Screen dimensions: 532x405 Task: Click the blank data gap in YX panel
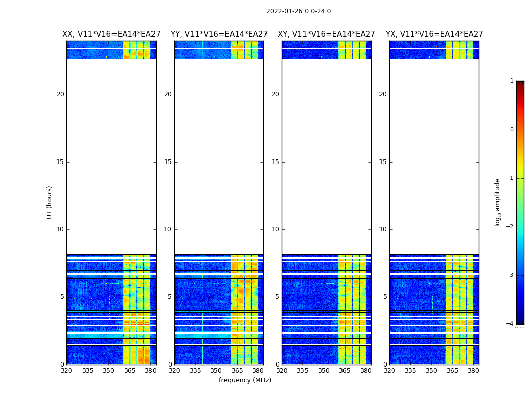click(x=434, y=156)
